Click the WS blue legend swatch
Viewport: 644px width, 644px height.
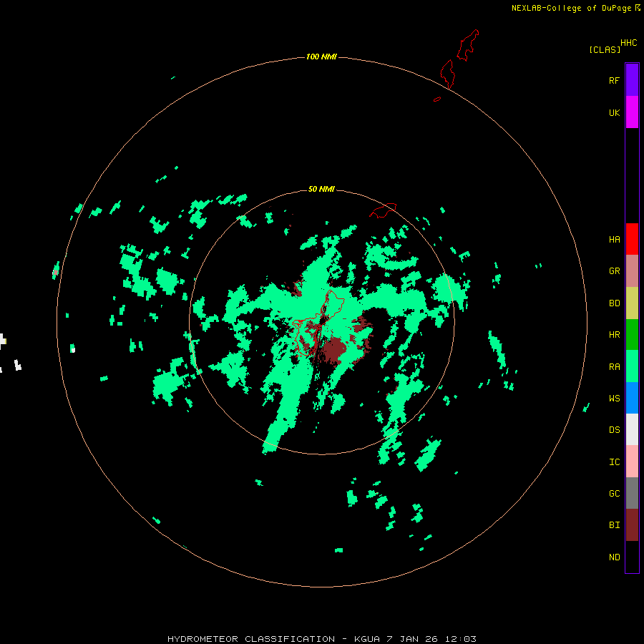[632, 398]
